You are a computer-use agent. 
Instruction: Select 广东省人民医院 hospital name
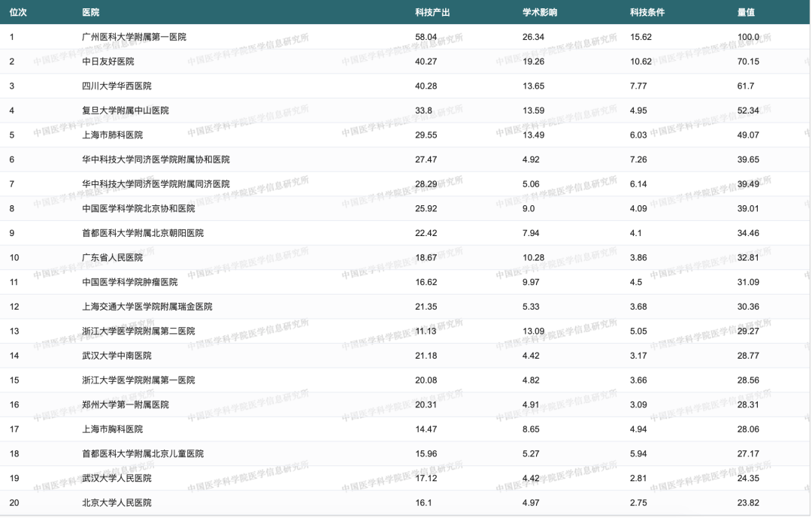112,257
